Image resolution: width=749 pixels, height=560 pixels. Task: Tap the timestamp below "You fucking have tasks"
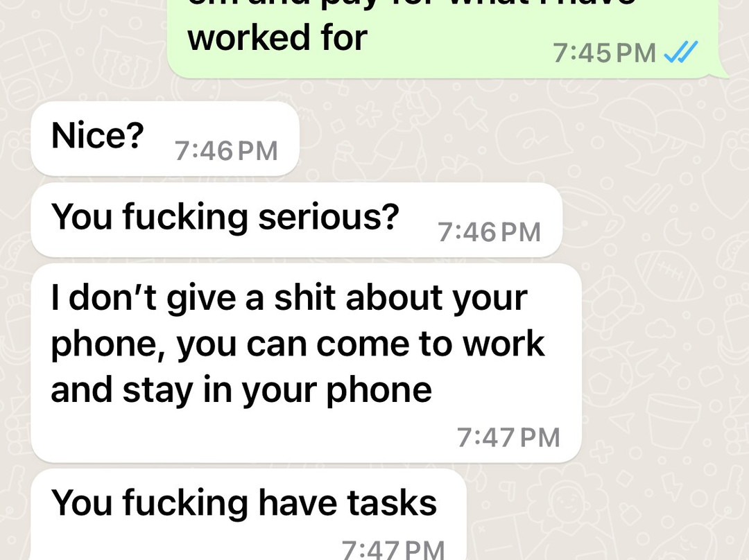coord(393,550)
